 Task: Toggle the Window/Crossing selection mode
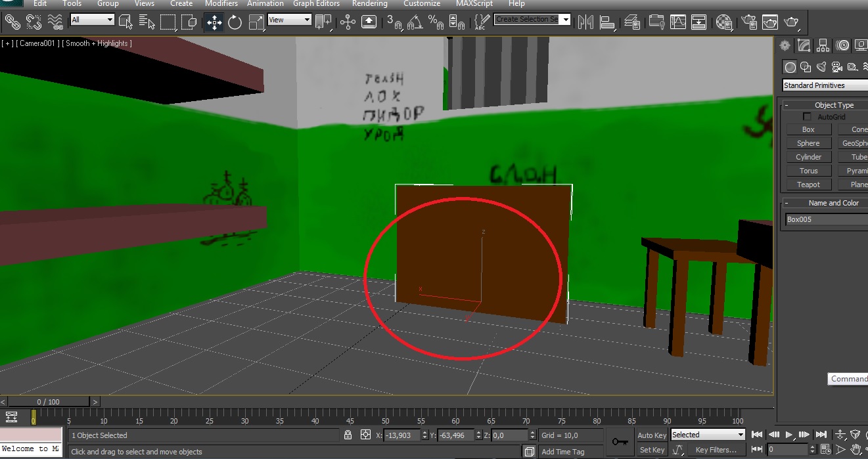point(189,22)
